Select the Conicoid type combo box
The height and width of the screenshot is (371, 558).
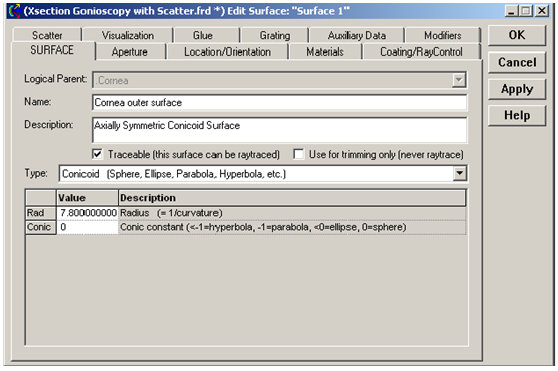(263, 174)
